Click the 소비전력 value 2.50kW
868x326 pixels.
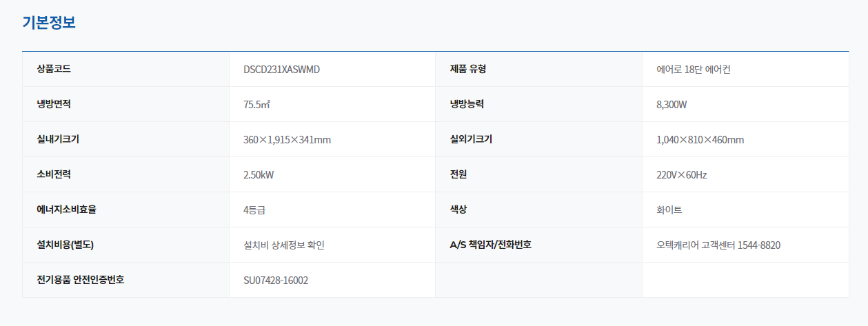[x=259, y=175]
